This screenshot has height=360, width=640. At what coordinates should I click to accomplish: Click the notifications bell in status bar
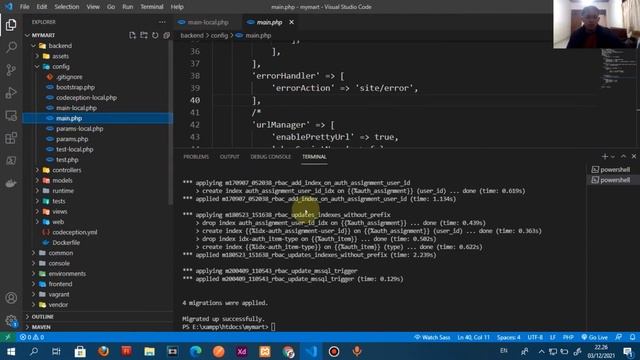tap(632, 337)
